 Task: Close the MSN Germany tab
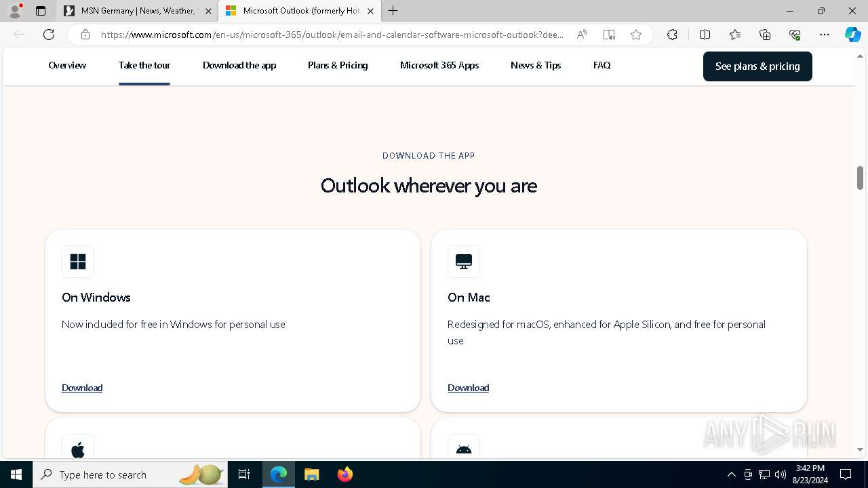pyautogui.click(x=208, y=11)
